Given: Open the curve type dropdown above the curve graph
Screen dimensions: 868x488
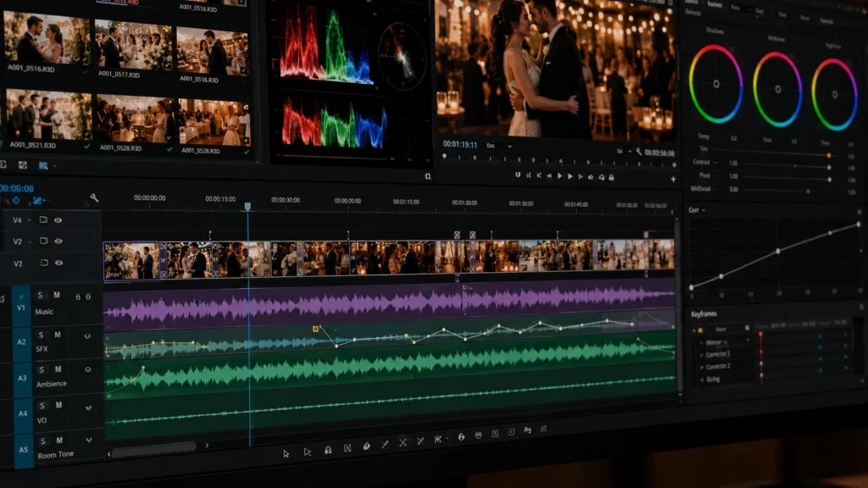Looking at the screenshot, I should pyautogui.click(x=704, y=211).
